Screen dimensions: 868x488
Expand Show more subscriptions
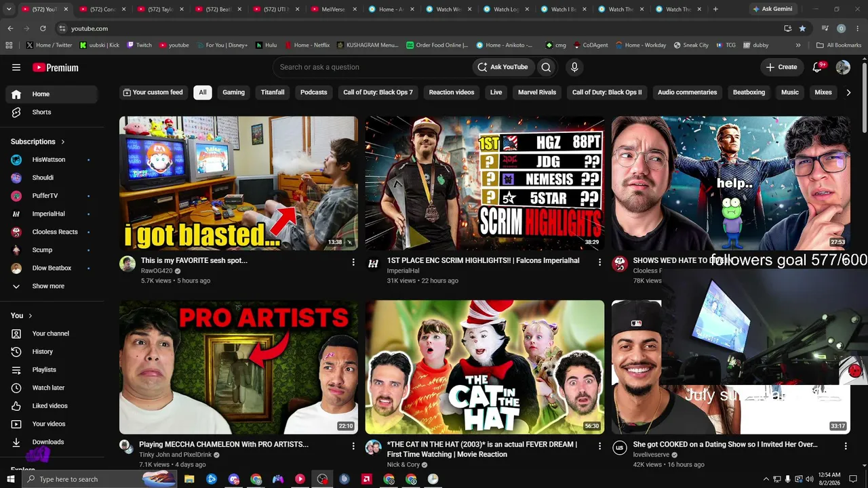click(x=52, y=286)
